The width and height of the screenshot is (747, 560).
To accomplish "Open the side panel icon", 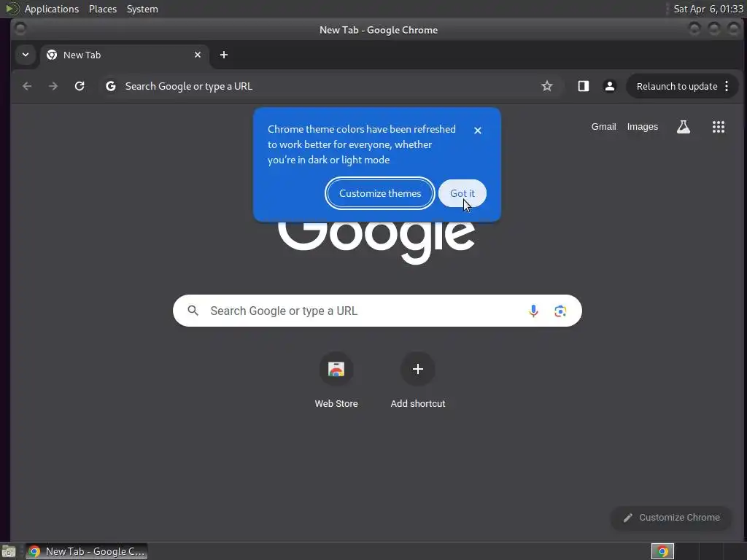I will 583,86.
